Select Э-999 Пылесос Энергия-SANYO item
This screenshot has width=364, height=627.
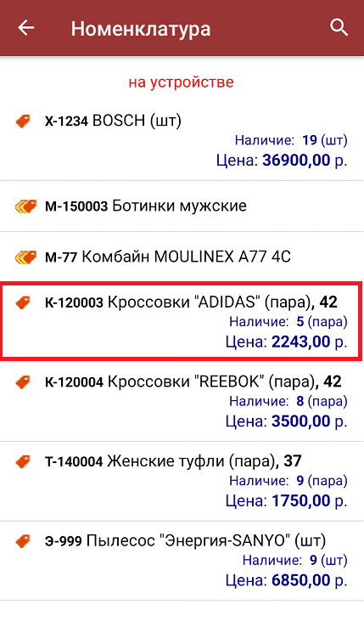[182, 561]
